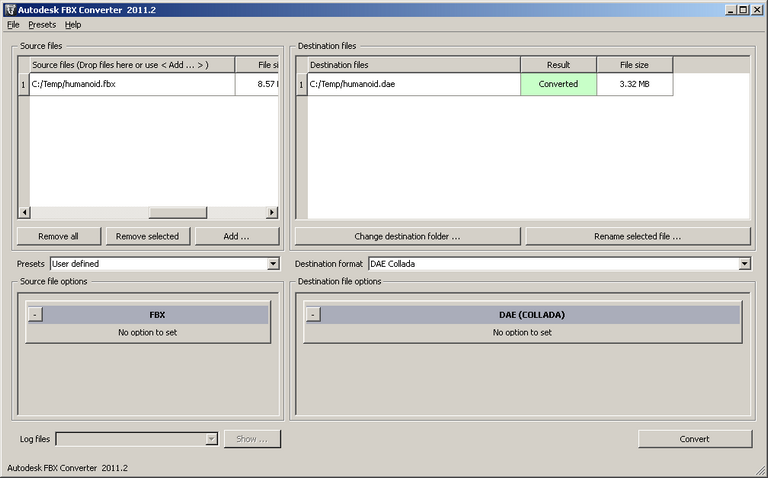Click row number 1 in source files

point(23,84)
